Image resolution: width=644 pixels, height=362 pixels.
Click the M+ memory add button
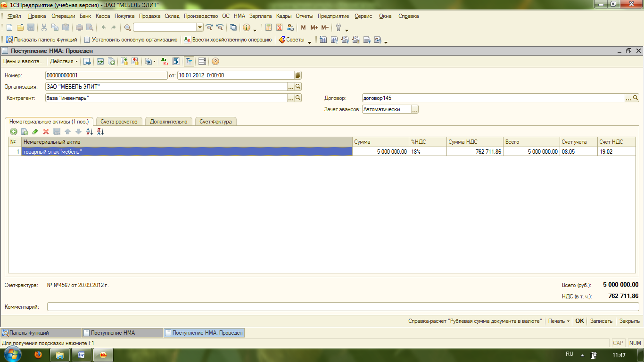314,27
